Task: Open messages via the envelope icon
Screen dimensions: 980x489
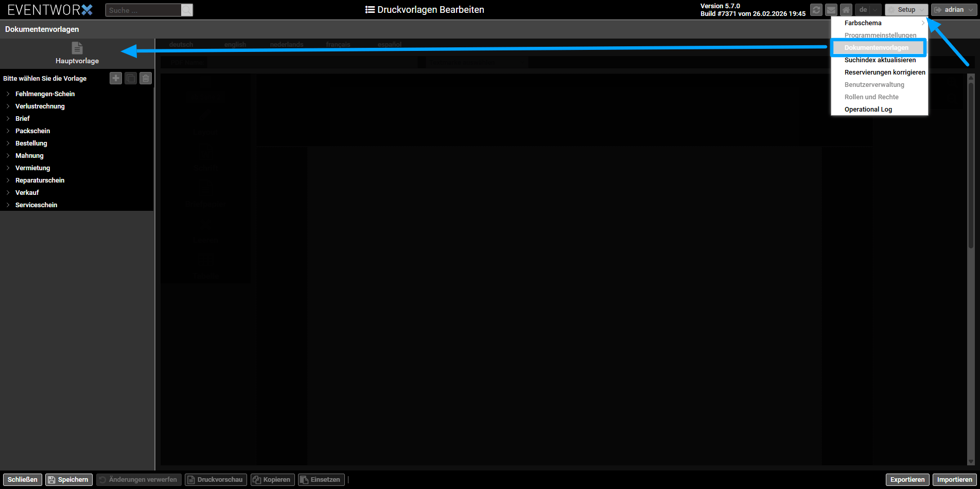Action: (x=831, y=10)
